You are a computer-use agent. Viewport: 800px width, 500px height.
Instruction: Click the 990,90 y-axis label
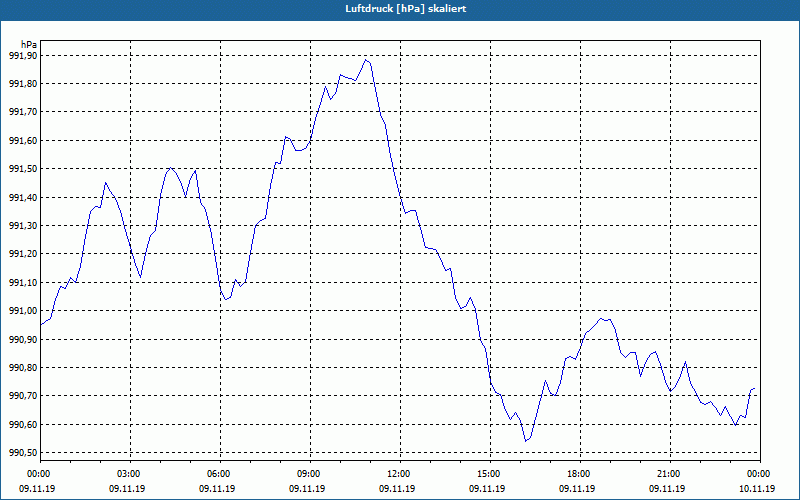point(23,339)
